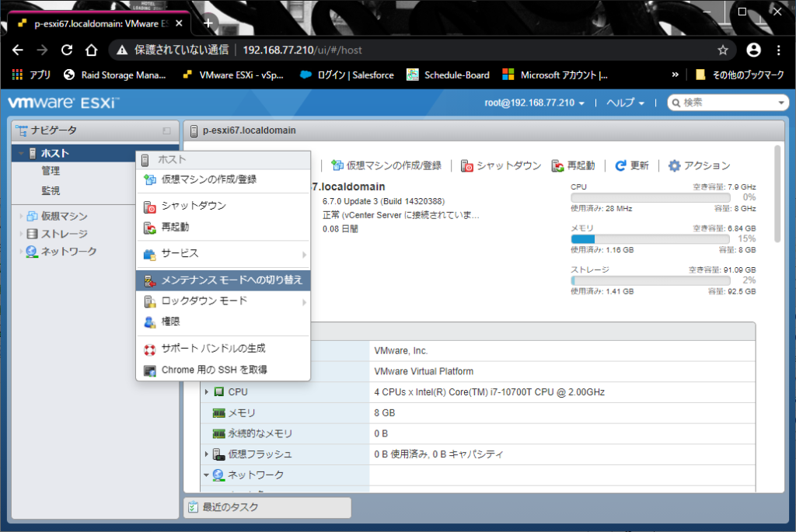Click the 保護されていない通信 security warning
The width and height of the screenshot is (796, 532).
173,50
